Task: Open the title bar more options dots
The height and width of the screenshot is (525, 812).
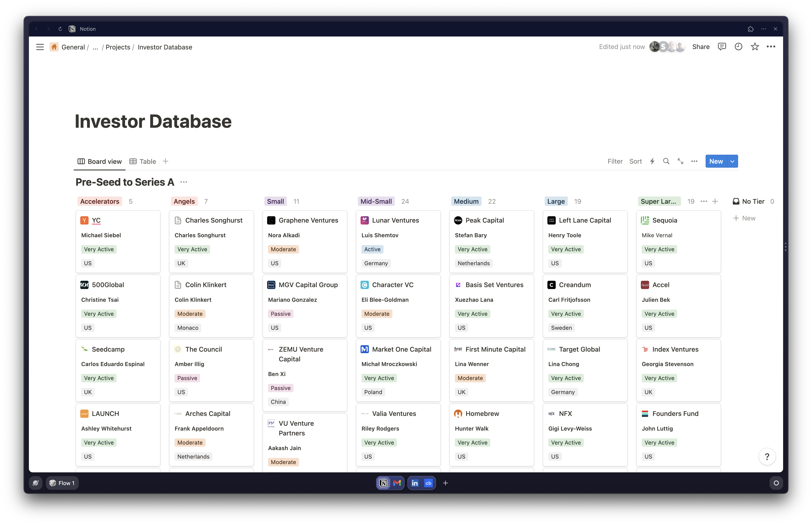Action: click(x=764, y=29)
